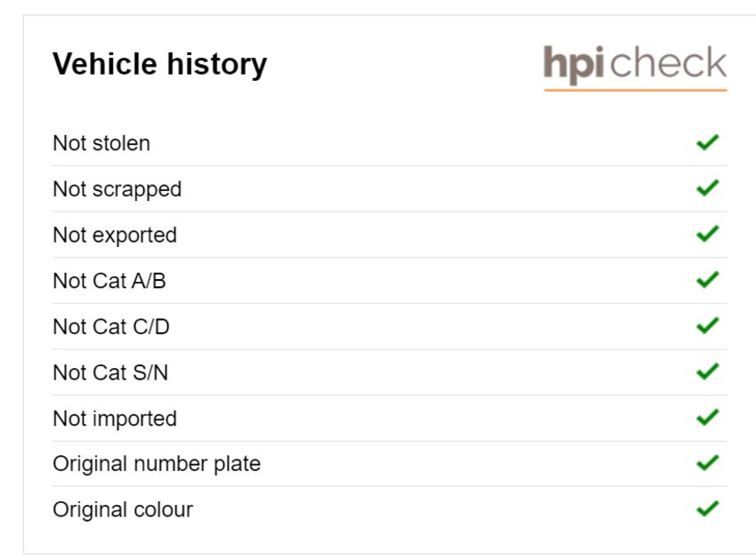Select the Not exported label
Screen dimensions: 756x560
coord(115,236)
